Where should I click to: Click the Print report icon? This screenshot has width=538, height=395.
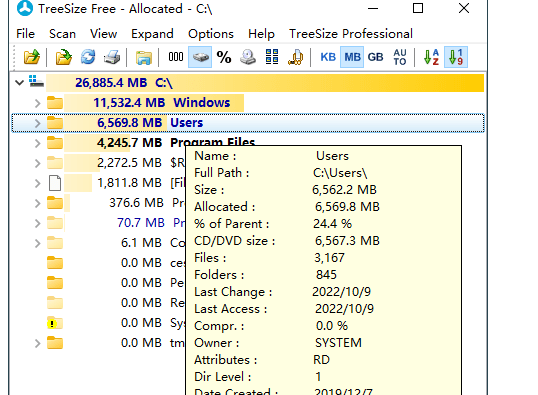point(112,57)
